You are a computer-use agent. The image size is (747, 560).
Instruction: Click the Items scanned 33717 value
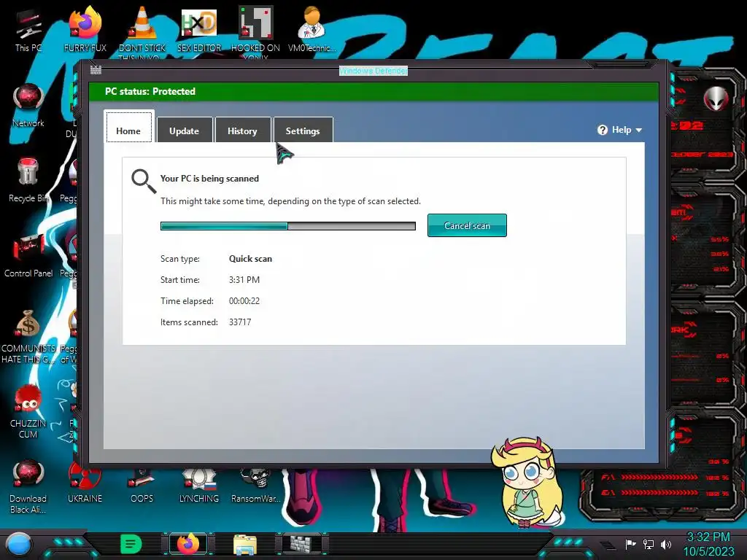click(240, 322)
